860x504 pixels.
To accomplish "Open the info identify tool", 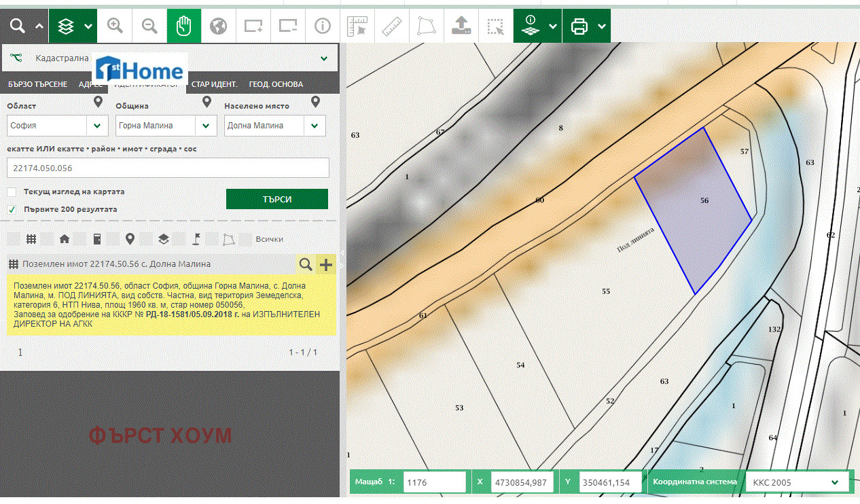I will click(322, 26).
